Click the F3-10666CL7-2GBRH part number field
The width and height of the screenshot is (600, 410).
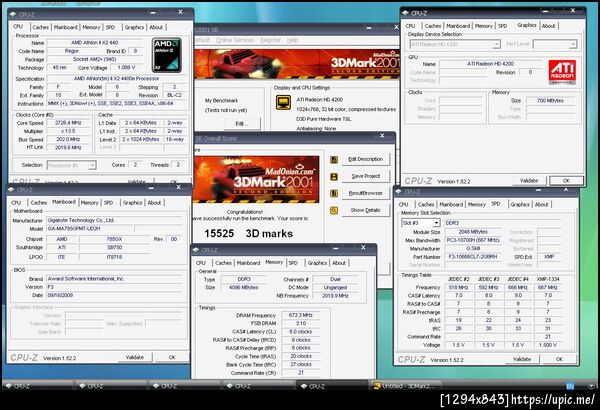(473, 256)
